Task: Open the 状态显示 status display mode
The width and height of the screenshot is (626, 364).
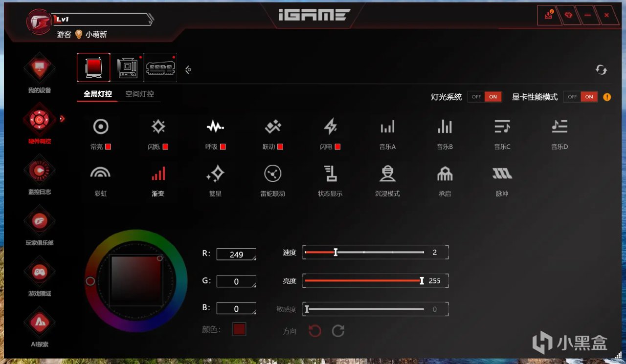Action: 330,174
